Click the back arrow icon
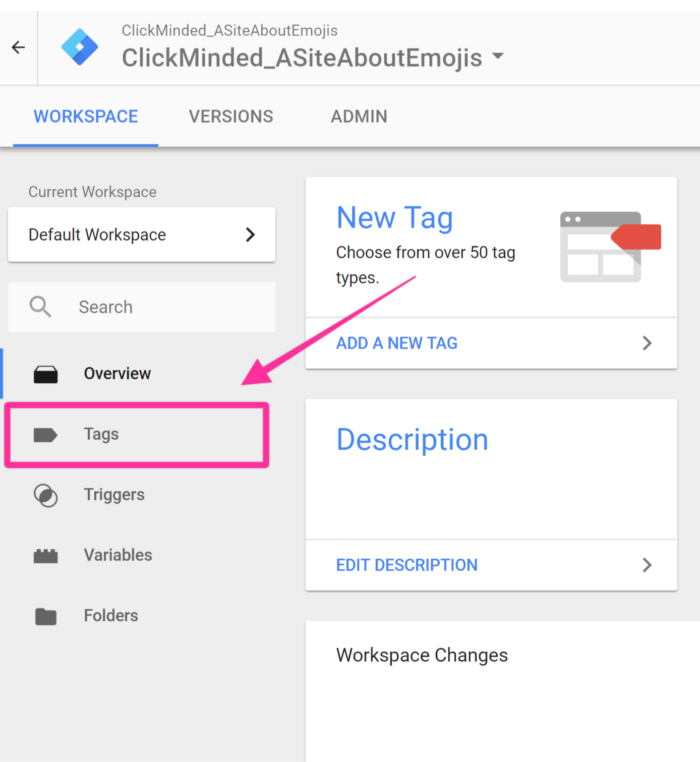The image size is (700, 762). tap(19, 47)
